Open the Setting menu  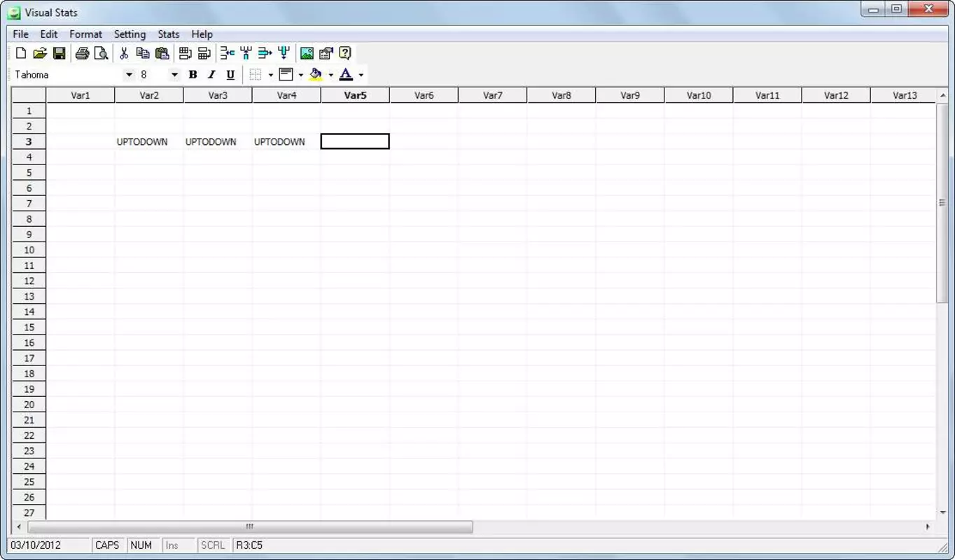point(130,34)
